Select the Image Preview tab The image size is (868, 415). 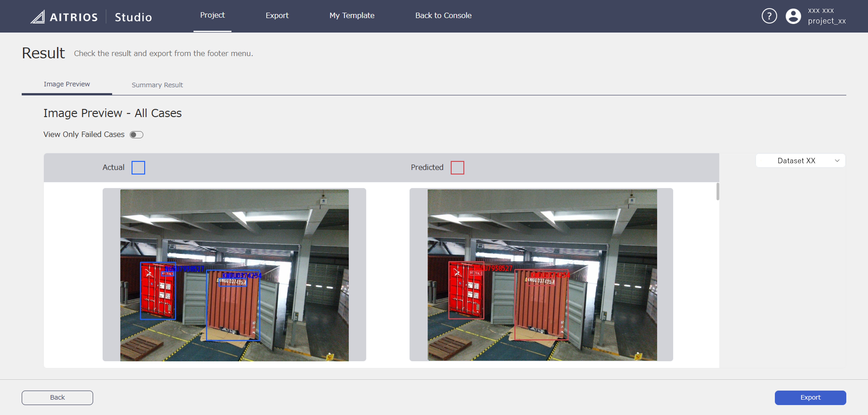[x=66, y=84]
